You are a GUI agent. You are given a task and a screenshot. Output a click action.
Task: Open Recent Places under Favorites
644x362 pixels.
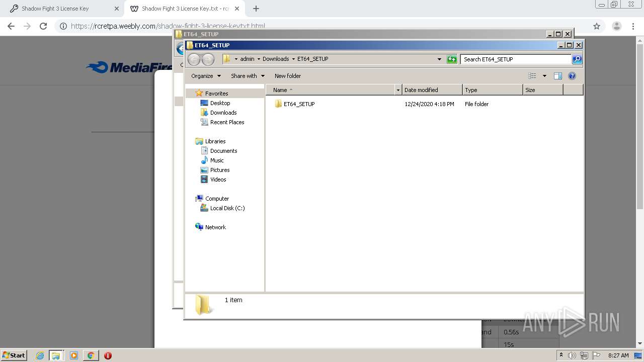pyautogui.click(x=227, y=122)
